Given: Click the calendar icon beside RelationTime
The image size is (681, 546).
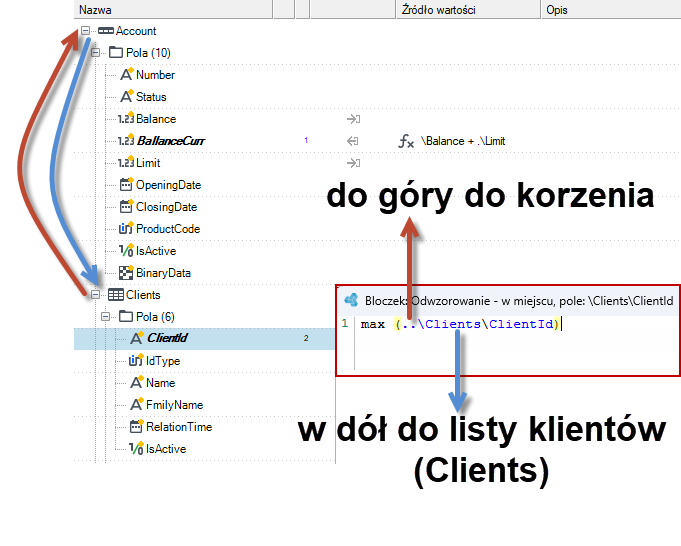Looking at the screenshot, I should [136, 426].
